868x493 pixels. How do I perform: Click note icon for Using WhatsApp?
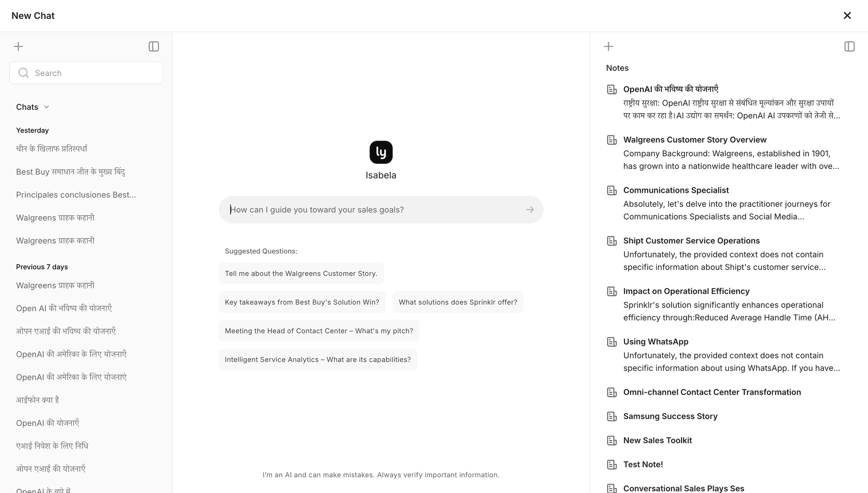tap(612, 342)
